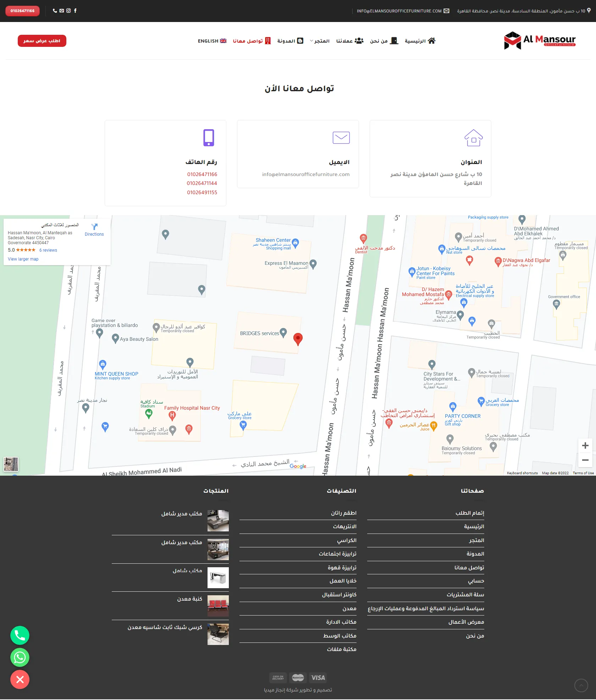Zoom in map with plus button
Screen dimensions: 596x700
click(x=585, y=445)
